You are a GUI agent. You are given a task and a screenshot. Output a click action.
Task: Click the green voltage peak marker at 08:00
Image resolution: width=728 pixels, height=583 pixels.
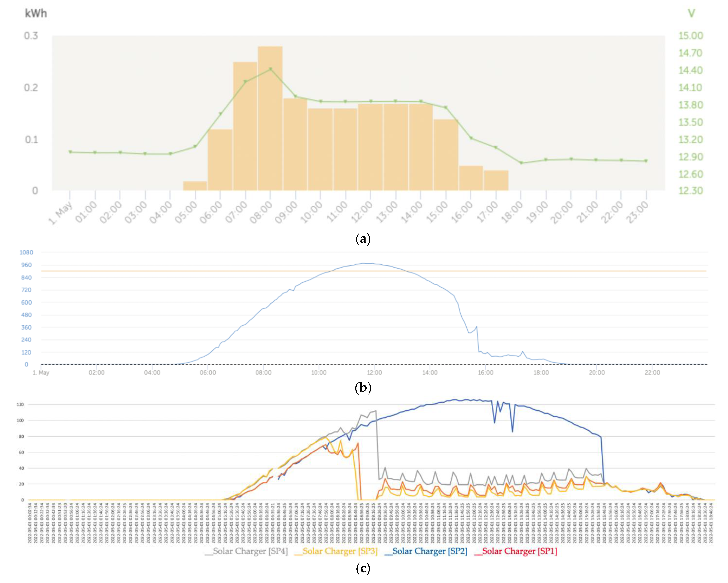pos(271,69)
